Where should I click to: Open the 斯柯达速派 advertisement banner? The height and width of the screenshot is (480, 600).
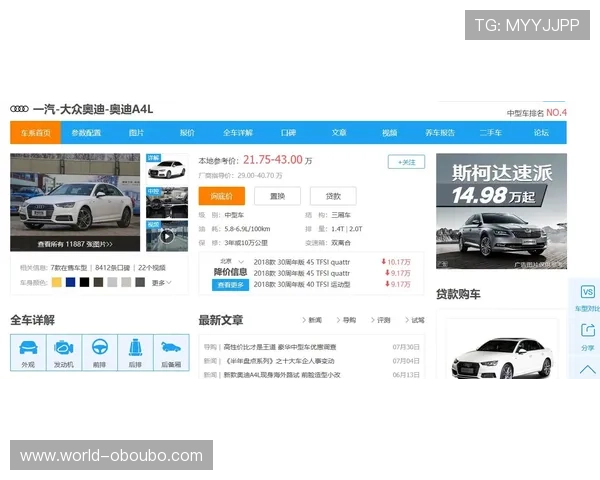pyautogui.click(x=501, y=210)
